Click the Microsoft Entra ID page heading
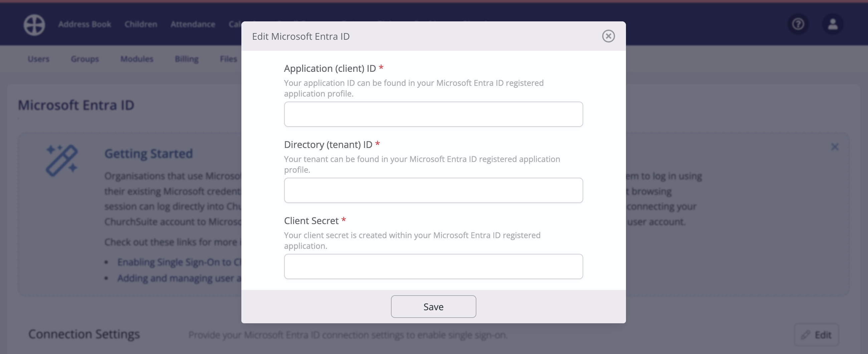The height and width of the screenshot is (354, 868). tap(76, 105)
